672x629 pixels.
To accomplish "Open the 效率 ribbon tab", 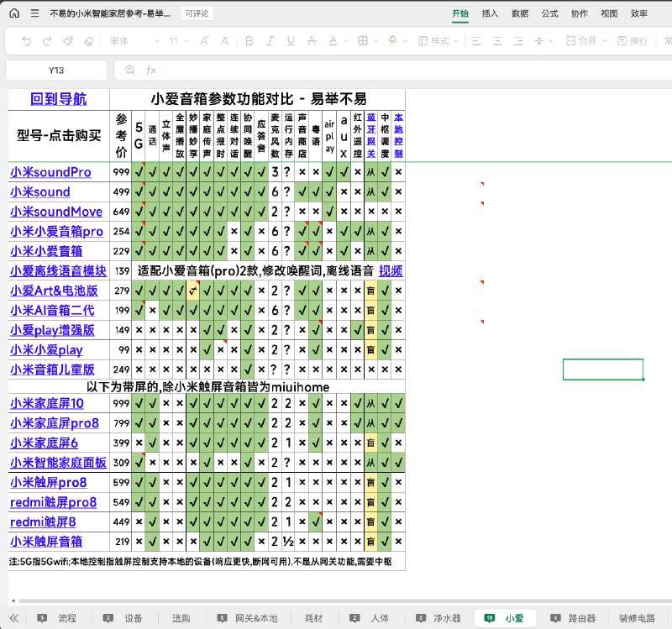I will pyautogui.click(x=639, y=13).
